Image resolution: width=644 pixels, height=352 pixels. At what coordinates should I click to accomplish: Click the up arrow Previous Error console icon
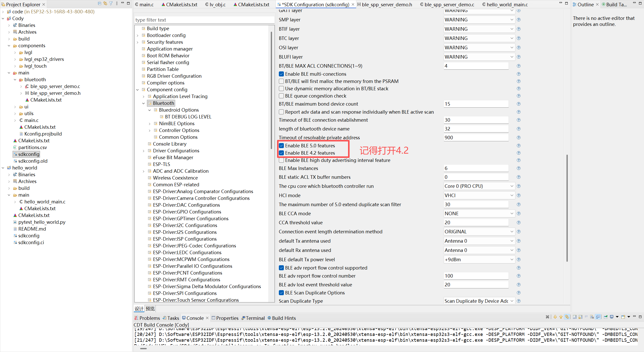point(561,317)
